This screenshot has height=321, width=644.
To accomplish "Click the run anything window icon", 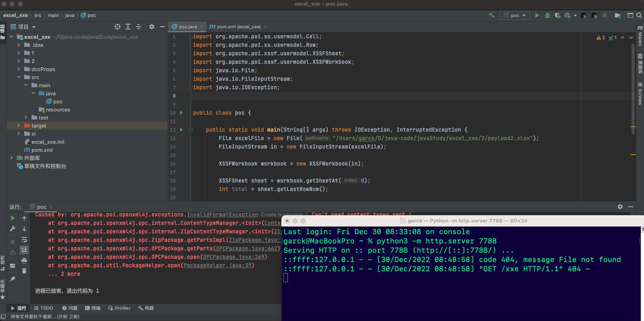I will tap(630, 15).
